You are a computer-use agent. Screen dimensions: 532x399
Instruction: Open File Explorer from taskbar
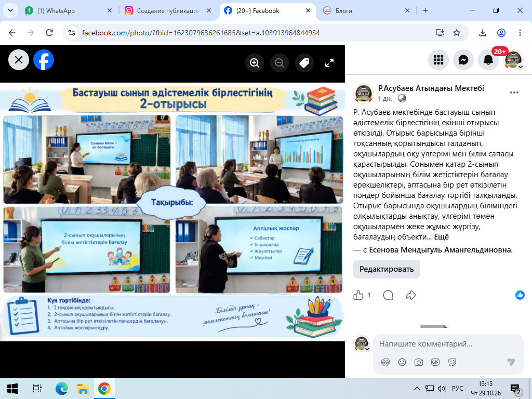pyautogui.click(x=83, y=389)
